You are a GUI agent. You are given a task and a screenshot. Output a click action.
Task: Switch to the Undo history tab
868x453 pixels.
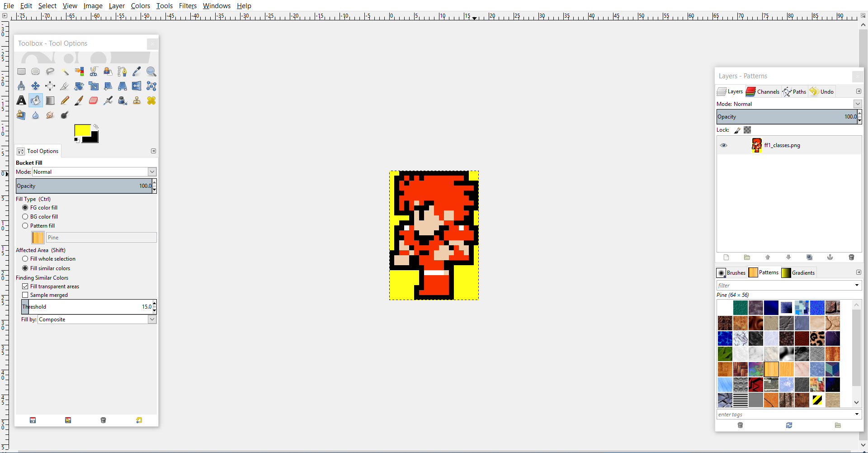[x=821, y=91]
